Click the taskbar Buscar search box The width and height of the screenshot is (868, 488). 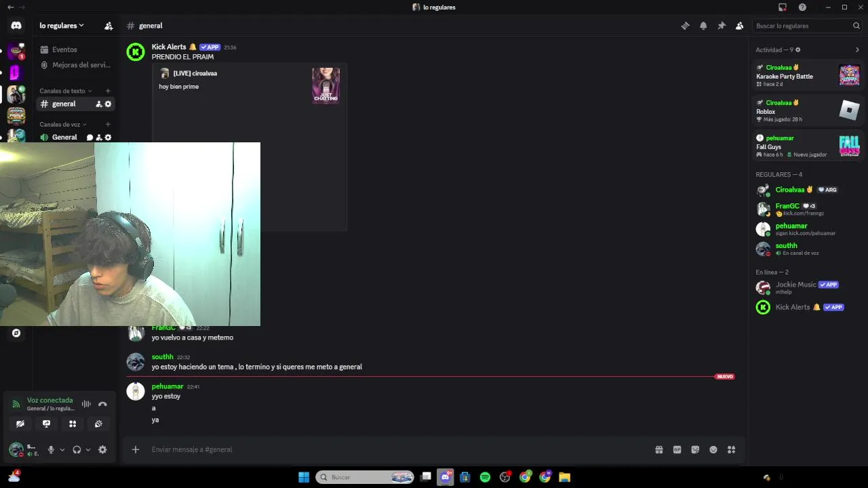(365, 477)
